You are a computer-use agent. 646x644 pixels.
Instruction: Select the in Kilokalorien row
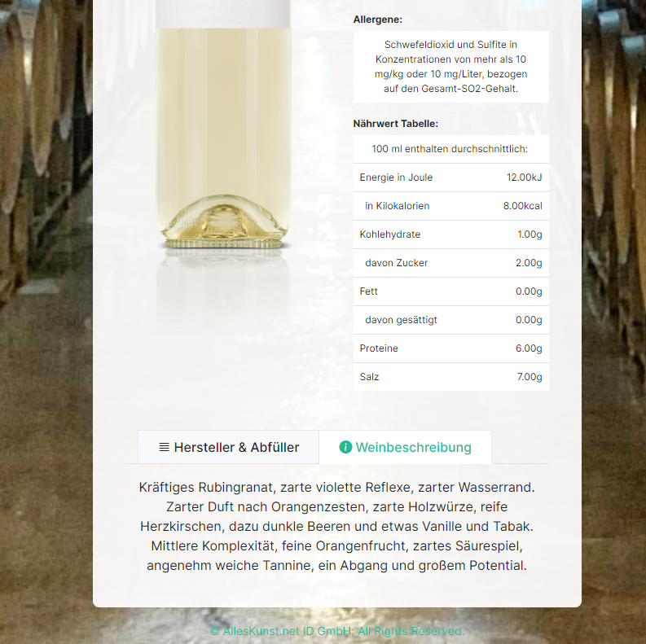[x=450, y=206]
